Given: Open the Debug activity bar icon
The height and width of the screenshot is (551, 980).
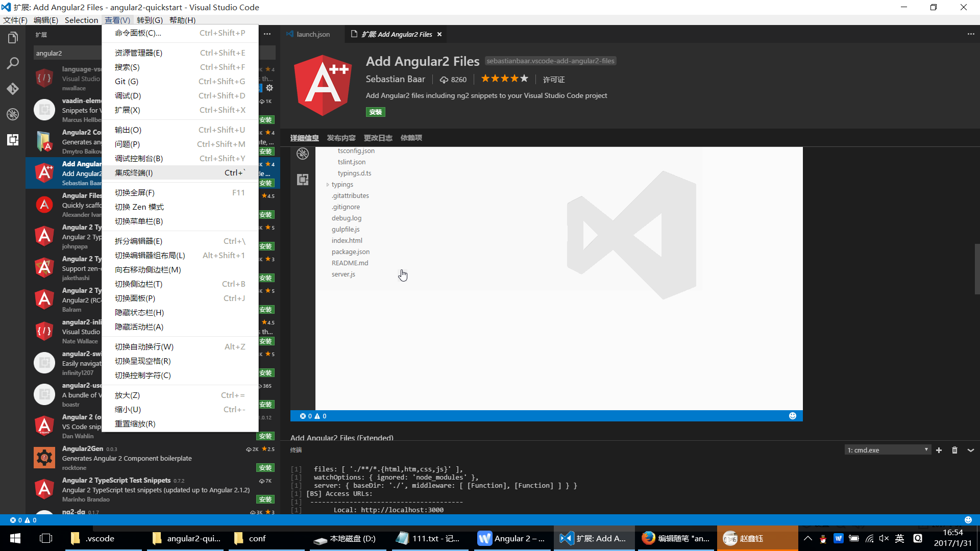Looking at the screenshot, I should 13,114.
